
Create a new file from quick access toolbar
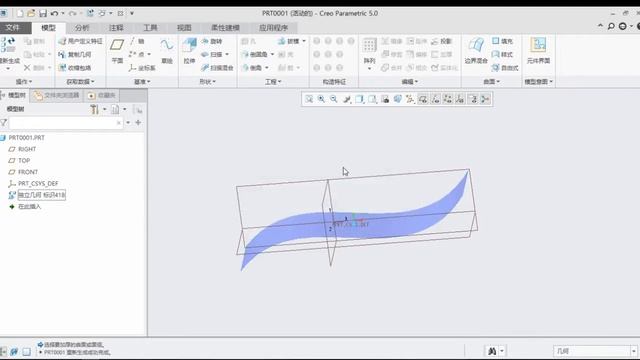20,13
